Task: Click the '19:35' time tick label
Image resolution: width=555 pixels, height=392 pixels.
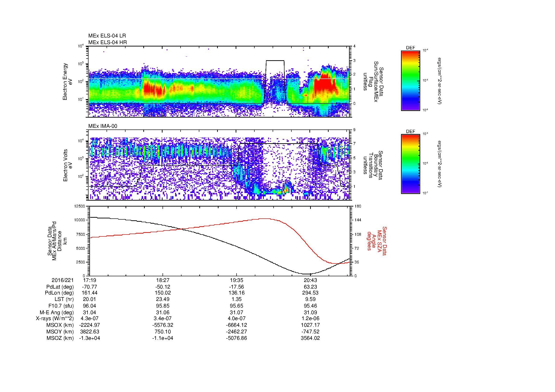Action: click(237, 280)
